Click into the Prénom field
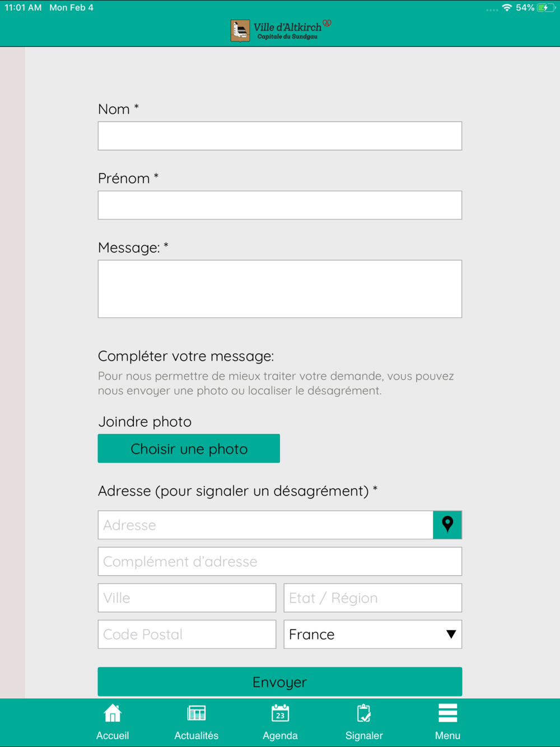The height and width of the screenshot is (747, 560). [280, 205]
